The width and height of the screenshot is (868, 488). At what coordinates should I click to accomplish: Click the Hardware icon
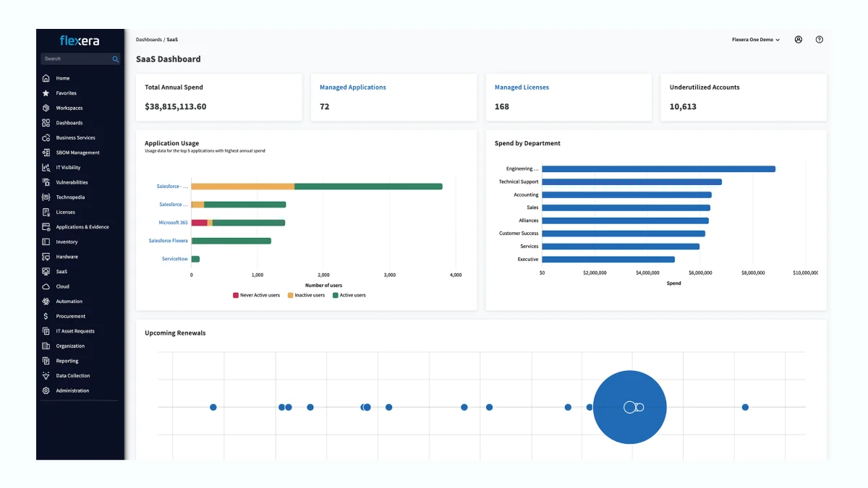(x=46, y=257)
